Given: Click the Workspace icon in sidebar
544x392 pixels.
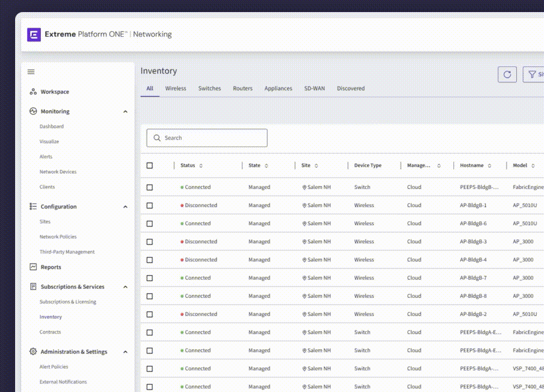Looking at the screenshot, I should [x=33, y=92].
